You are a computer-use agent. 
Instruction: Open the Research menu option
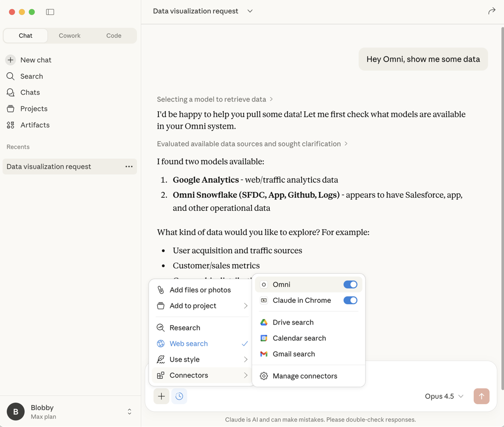click(x=202, y=328)
